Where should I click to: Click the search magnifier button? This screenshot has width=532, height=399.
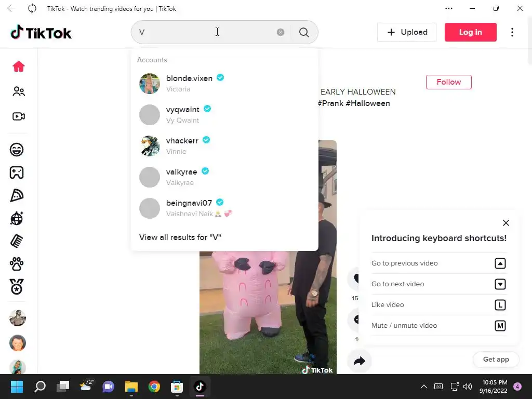click(x=304, y=32)
